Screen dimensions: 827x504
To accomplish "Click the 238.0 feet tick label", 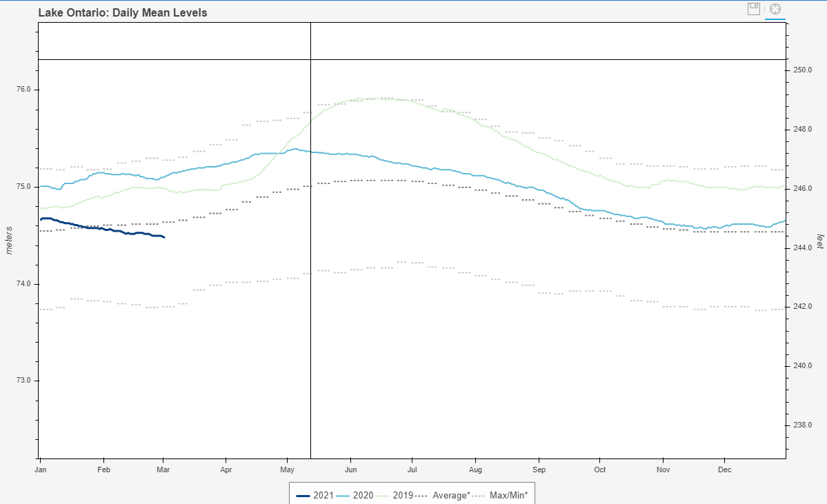I will pos(802,425).
